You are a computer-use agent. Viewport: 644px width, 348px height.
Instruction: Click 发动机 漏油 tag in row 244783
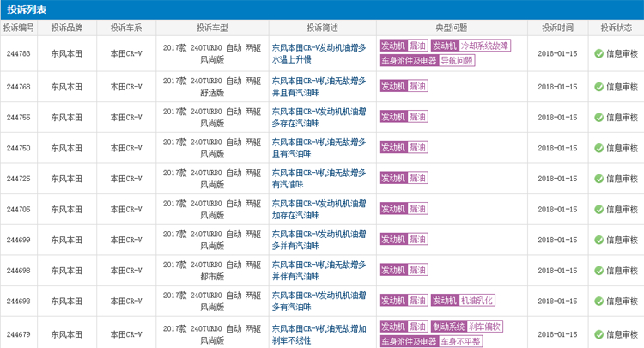404,46
